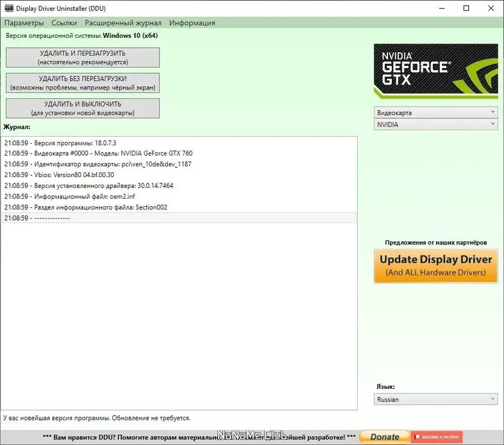Open the device type dropdown showing Видеокарта
This screenshot has width=504, height=445.
[435, 112]
